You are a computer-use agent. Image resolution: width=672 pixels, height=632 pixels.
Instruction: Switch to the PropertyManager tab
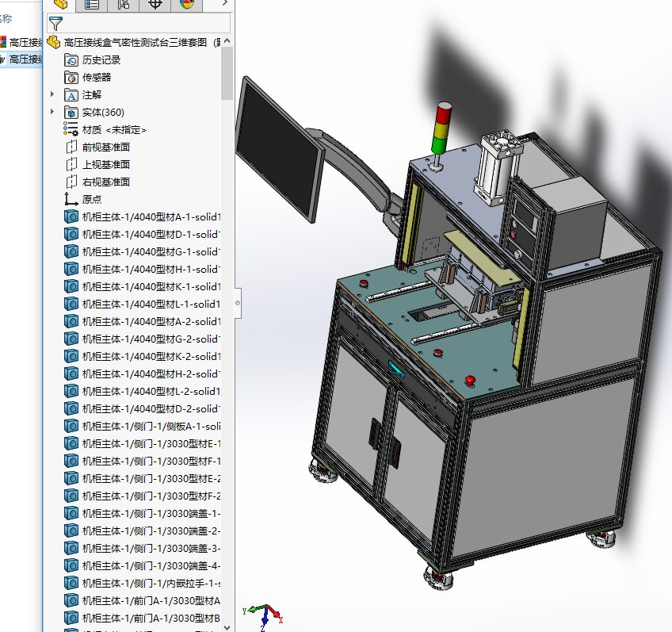(x=91, y=4)
